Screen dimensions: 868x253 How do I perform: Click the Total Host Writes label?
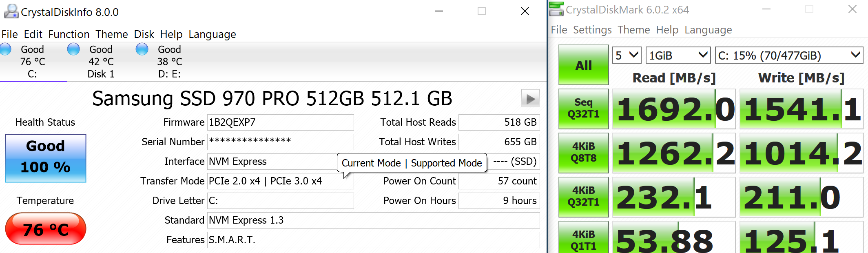pyautogui.click(x=417, y=142)
